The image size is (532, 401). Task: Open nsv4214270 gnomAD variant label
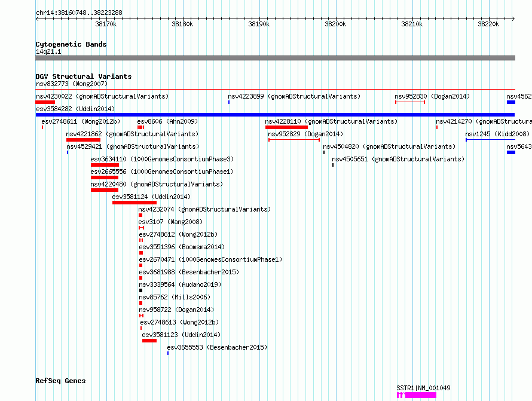(484, 121)
